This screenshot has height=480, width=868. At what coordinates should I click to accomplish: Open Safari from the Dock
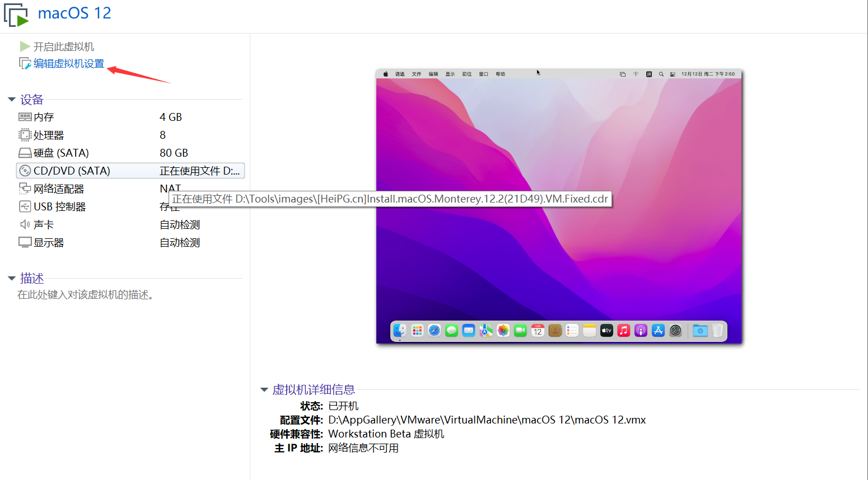[x=434, y=331]
